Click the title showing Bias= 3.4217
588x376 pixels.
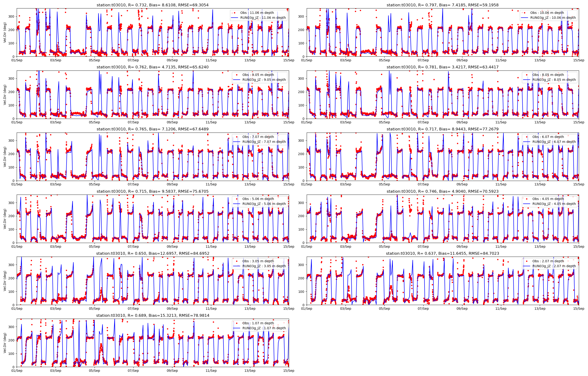point(442,67)
